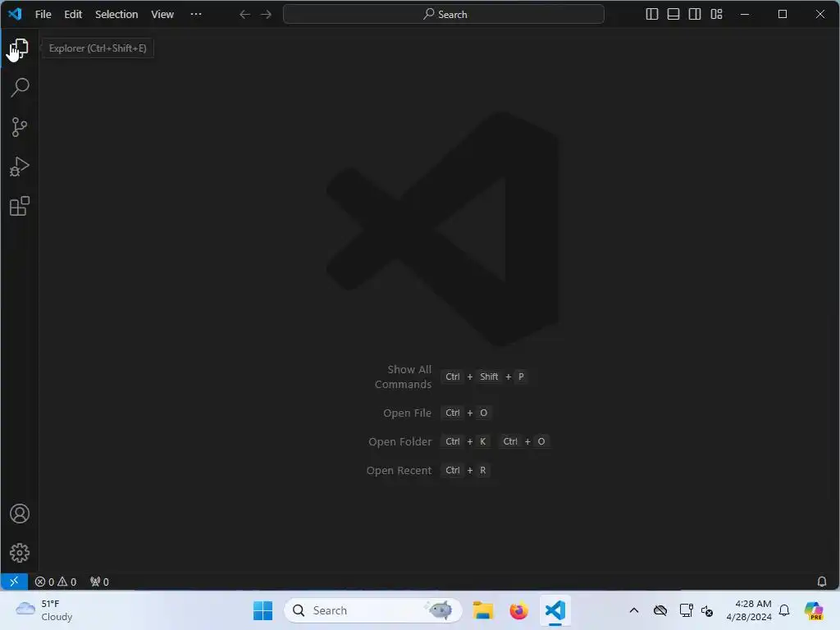Open the Run and Debug view
This screenshot has width=840, height=630.
click(x=20, y=167)
